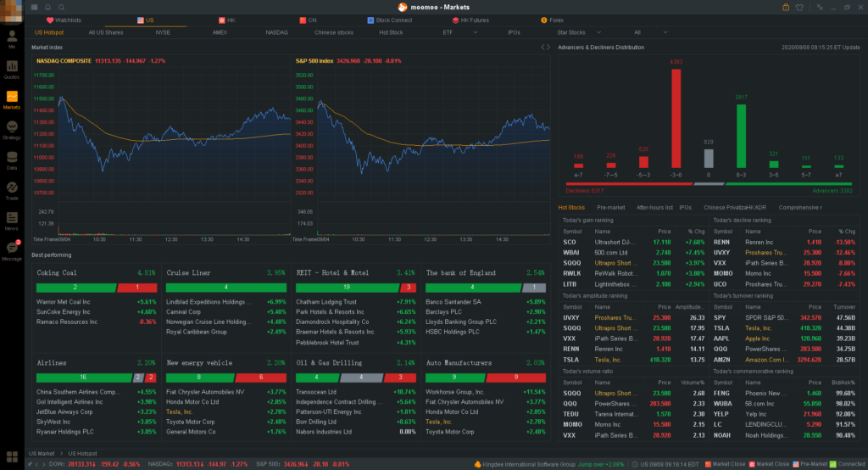Open the HK Futures tab
Image resolution: width=868 pixels, height=470 pixels.
tap(470, 20)
